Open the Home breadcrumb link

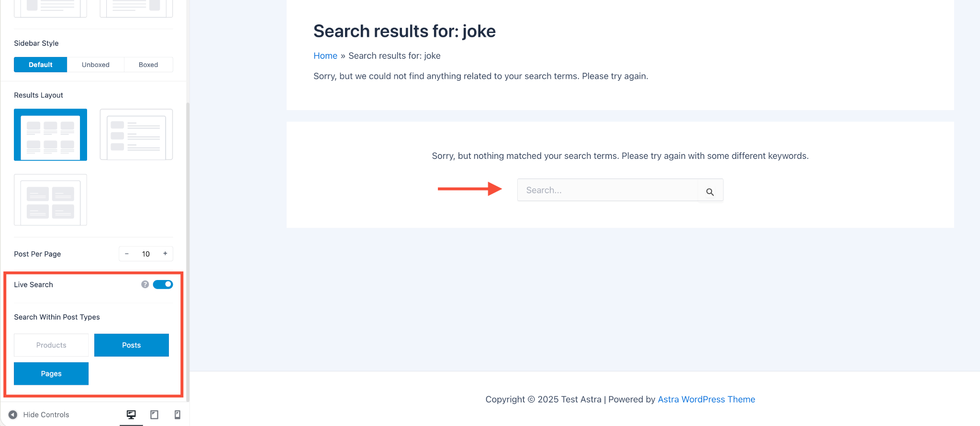325,56
